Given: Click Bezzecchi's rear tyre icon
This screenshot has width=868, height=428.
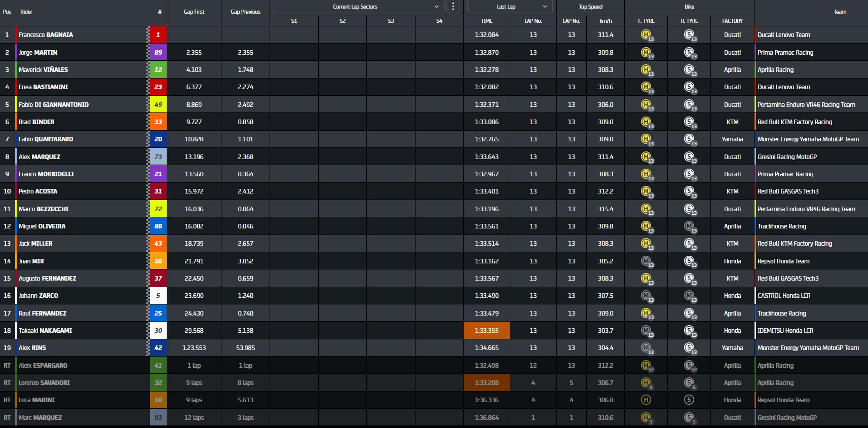Looking at the screenshot, I should pos(689,209).
